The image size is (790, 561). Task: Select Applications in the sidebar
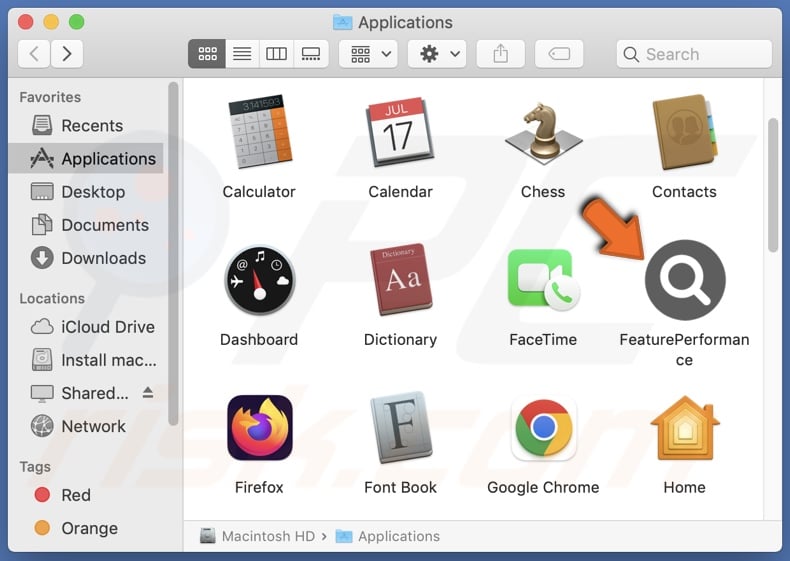86,159
